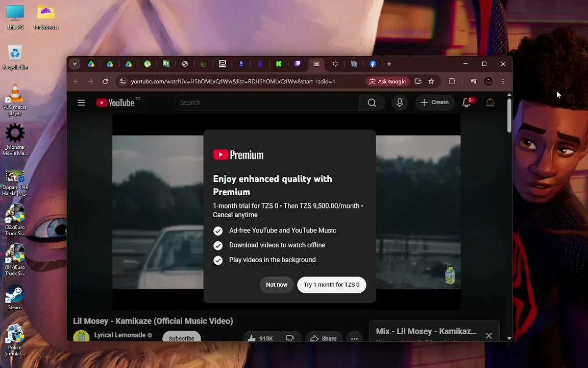Open a new Chrome tab
588x368 pixels.
389,64
